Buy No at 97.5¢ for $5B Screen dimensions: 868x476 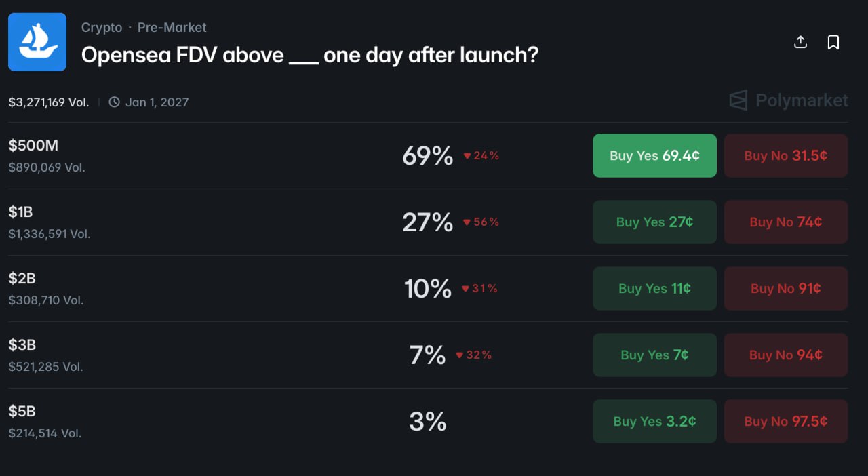pos(785,421)
